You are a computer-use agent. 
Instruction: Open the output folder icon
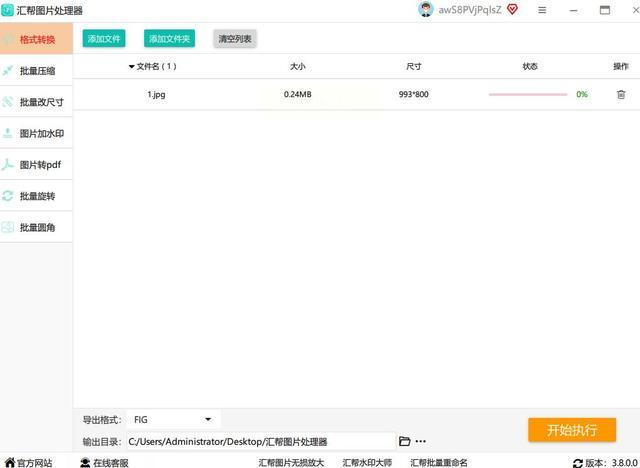[404, 441]
